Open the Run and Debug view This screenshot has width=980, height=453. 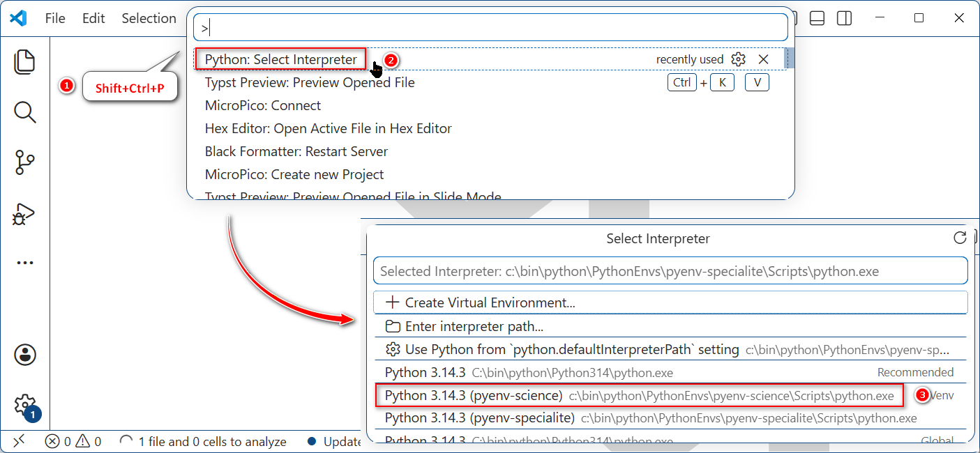pyautogui.click(x=25, y=214)
